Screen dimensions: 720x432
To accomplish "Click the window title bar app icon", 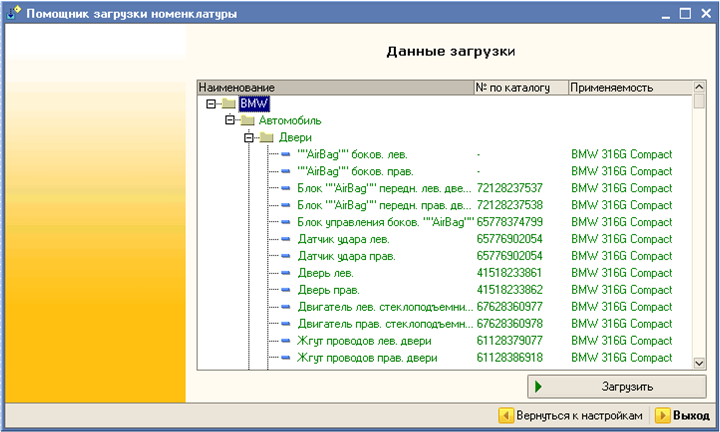I will tap(13, 13).
